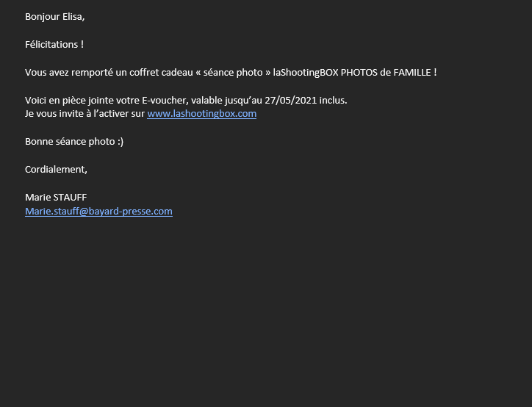532x407 pixels.
Task: Click the "Cordialement," closing line
Action: pos(56,169)
